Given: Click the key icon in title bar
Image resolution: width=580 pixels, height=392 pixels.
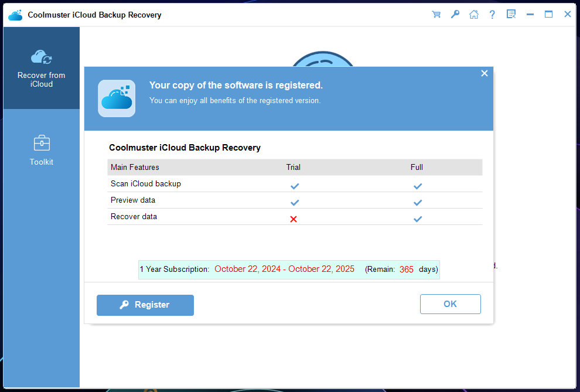Looking at the screenshot, I should point(455,15).
